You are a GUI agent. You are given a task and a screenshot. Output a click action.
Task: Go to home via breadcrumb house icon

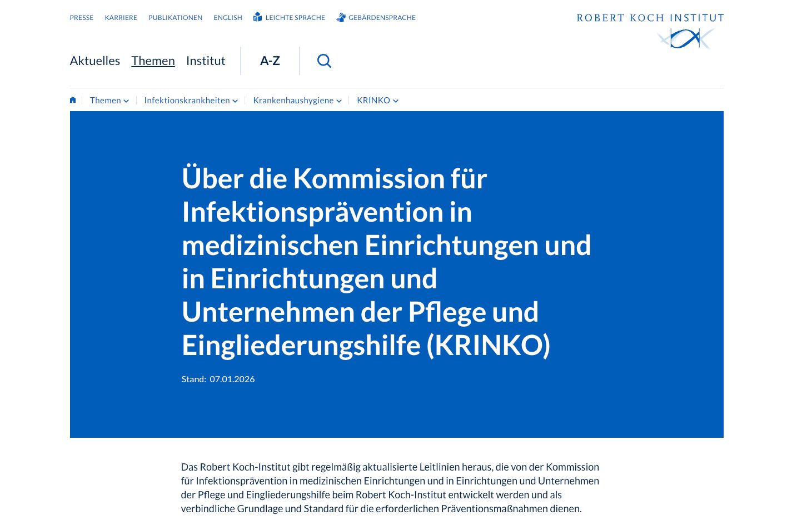[x=73, y=100]
